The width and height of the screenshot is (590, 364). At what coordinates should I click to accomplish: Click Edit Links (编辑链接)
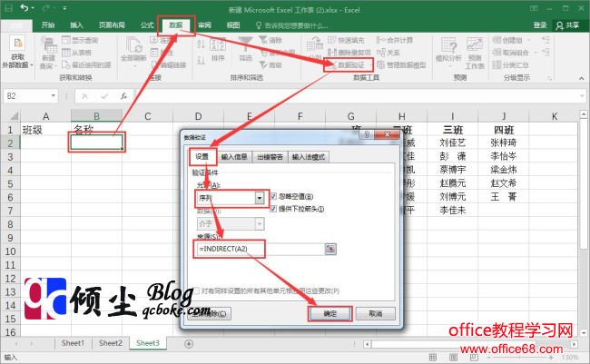click(x=169, y=65)
